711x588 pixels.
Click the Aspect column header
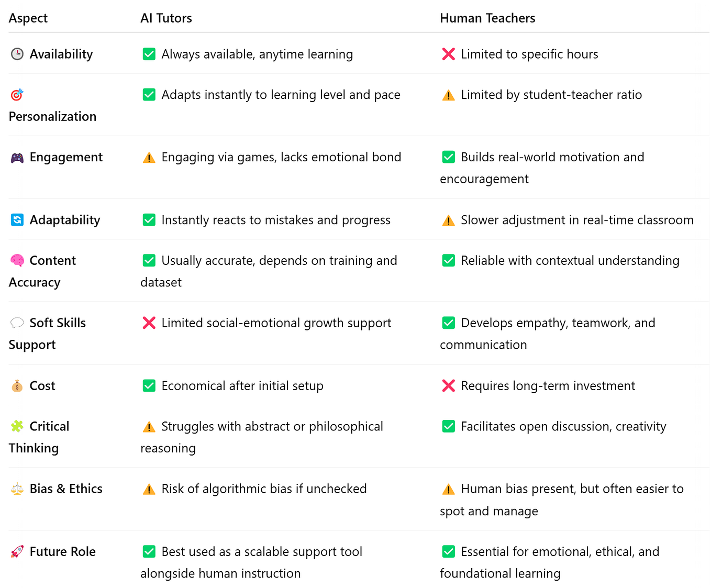point(28,18)
